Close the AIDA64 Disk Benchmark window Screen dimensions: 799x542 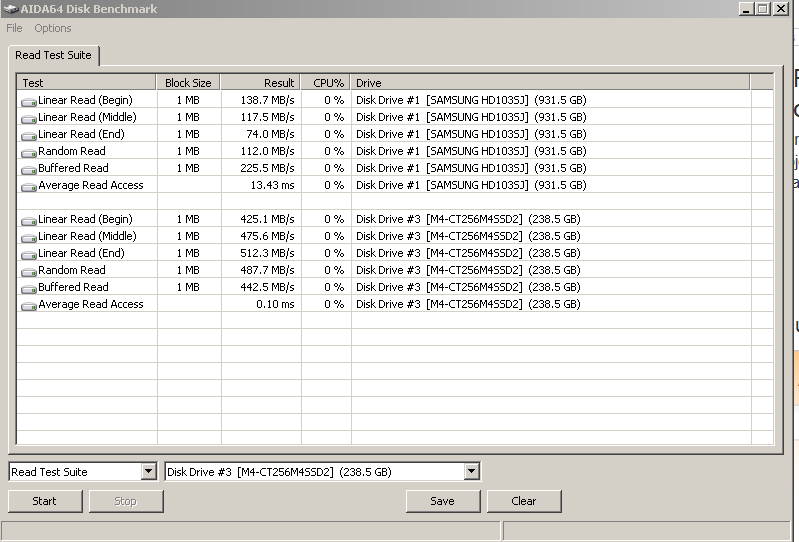click(x=781, y=9)
